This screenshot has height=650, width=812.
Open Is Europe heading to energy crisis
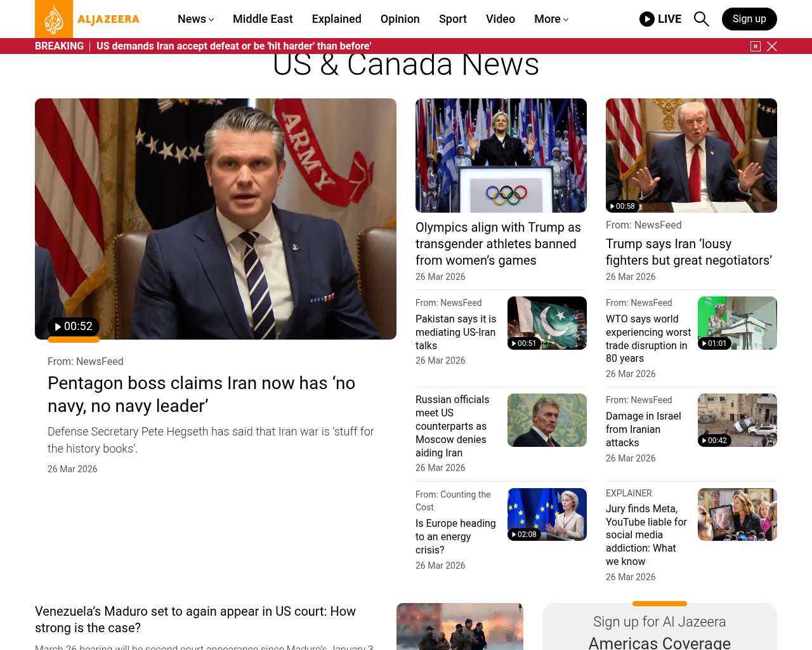click(x=455, y=536)
